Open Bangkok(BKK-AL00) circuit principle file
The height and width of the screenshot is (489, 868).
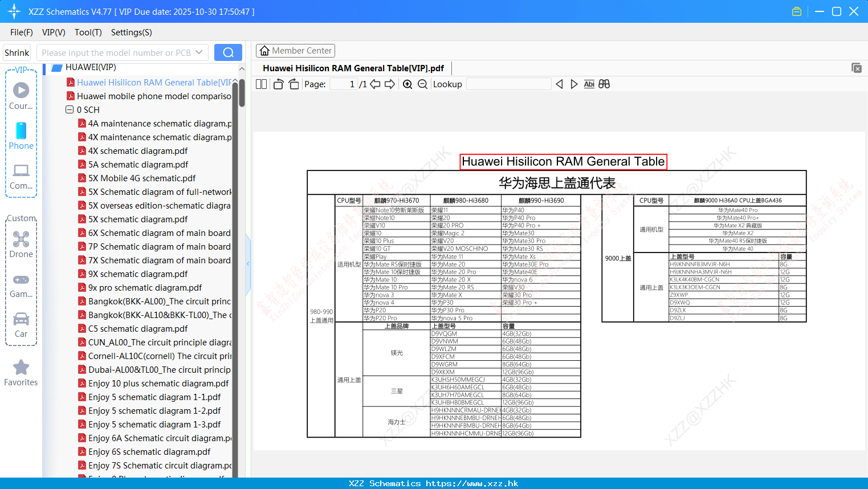point(155,301)
